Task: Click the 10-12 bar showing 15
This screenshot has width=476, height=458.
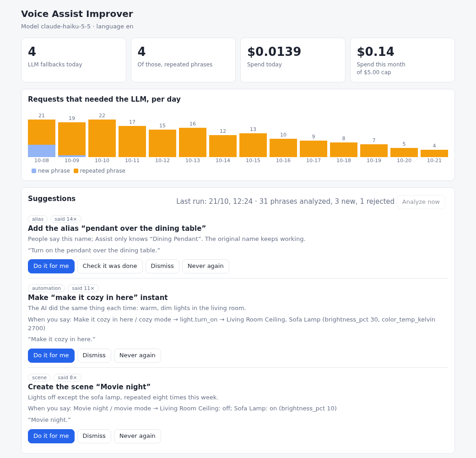Action: (162, 143)
